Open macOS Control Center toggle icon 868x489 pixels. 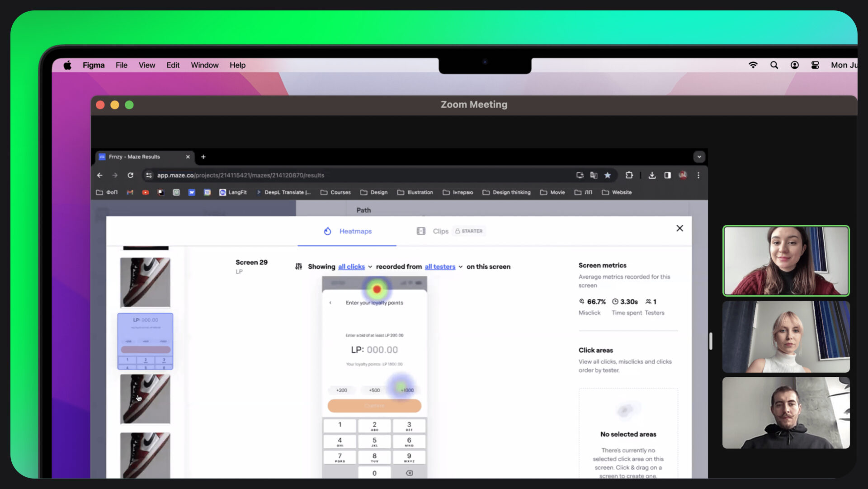pyautogui.click(x=815, y=65)
